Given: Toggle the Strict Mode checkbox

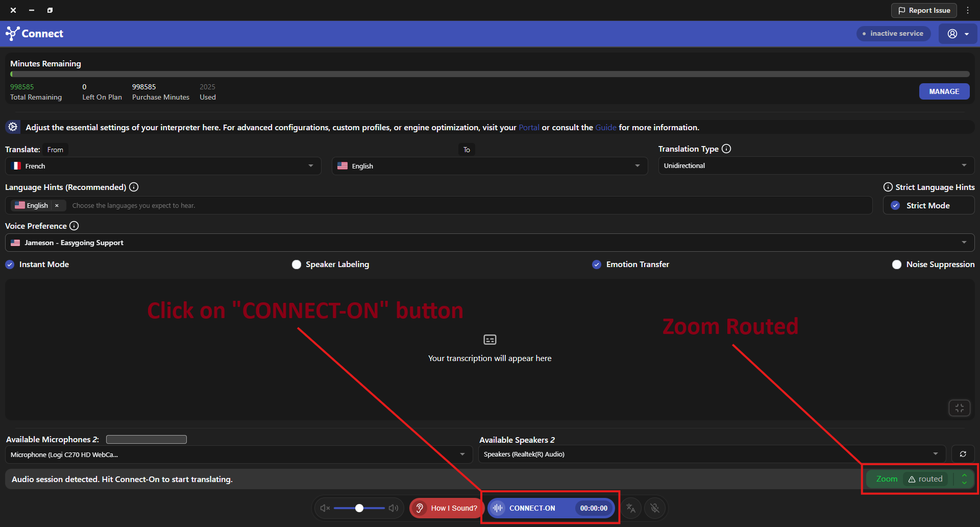Looking at the screenshot, I should [895, 205].
